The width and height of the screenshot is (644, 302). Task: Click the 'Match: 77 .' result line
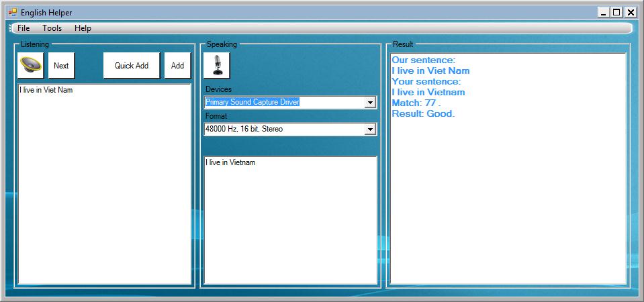[x=416, y=103]
